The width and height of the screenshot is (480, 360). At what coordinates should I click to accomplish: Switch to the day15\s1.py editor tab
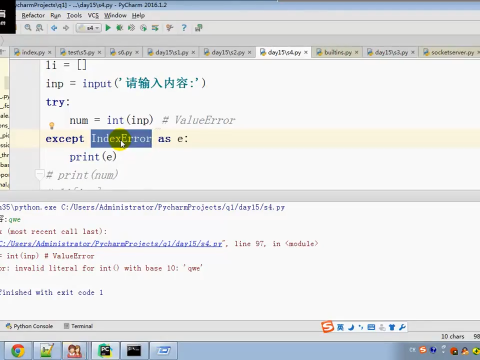[x=172, y=52]
